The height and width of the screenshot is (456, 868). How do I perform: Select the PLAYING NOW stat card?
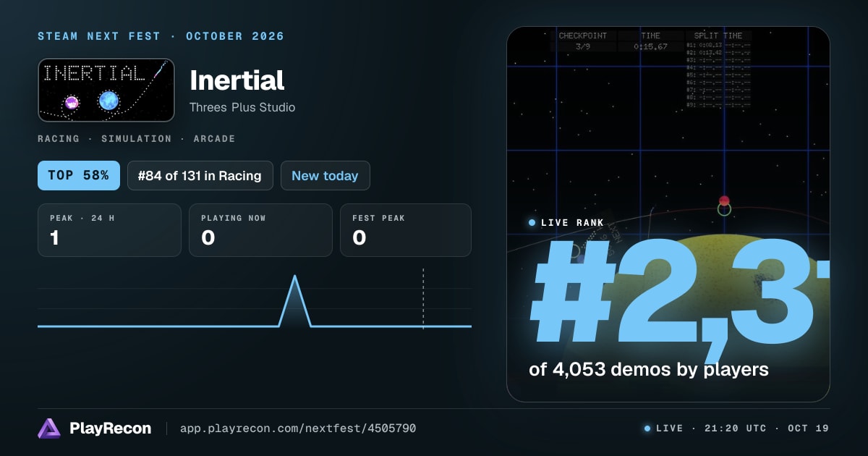(260, 230)
